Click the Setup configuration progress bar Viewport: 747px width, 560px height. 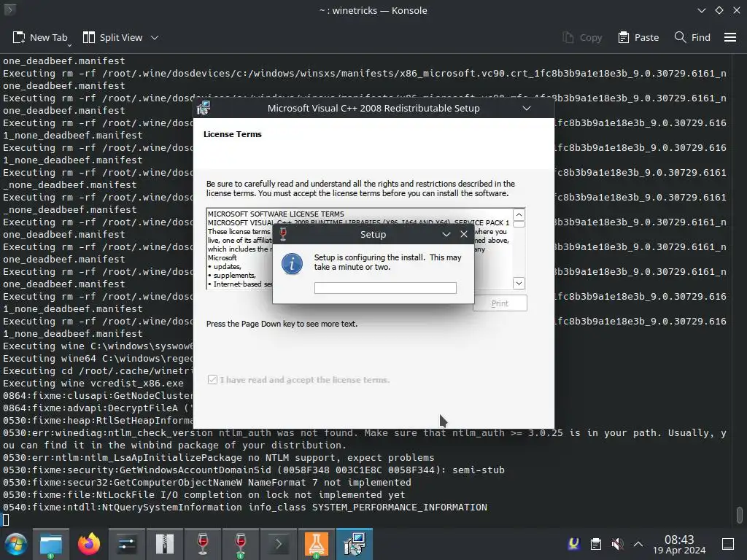pos(385,288)
